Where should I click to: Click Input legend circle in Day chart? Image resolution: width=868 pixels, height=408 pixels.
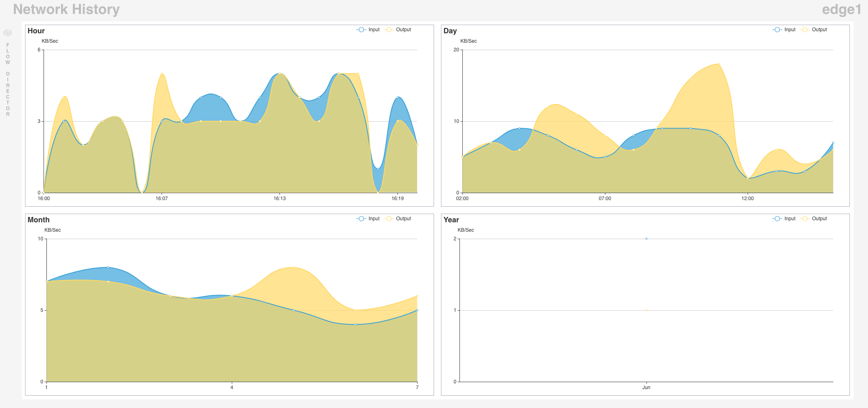coord(777,30)
